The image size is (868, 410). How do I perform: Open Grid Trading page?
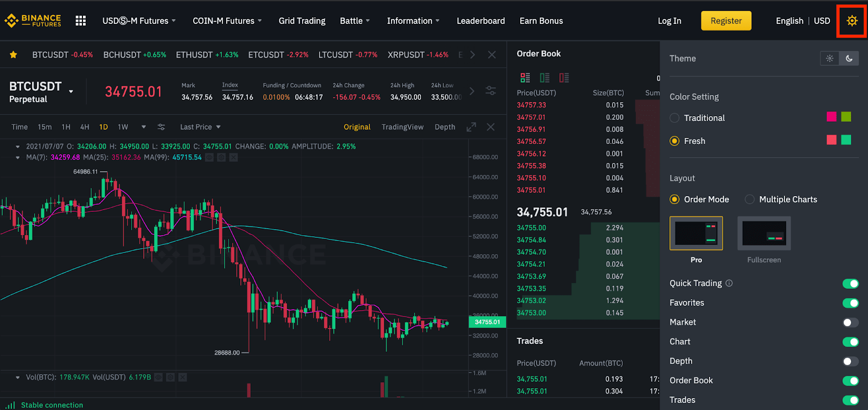(x=302, y=21)
